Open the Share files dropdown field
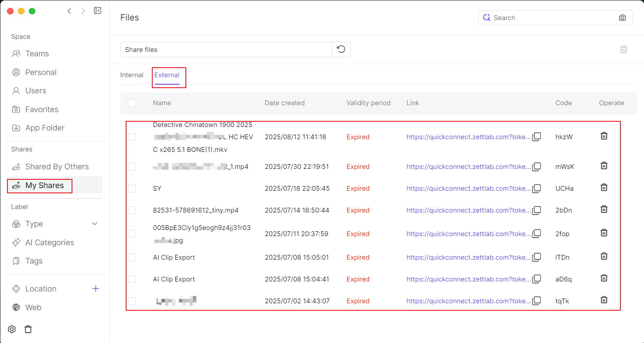The image size is (644, 343). (226, 49)
